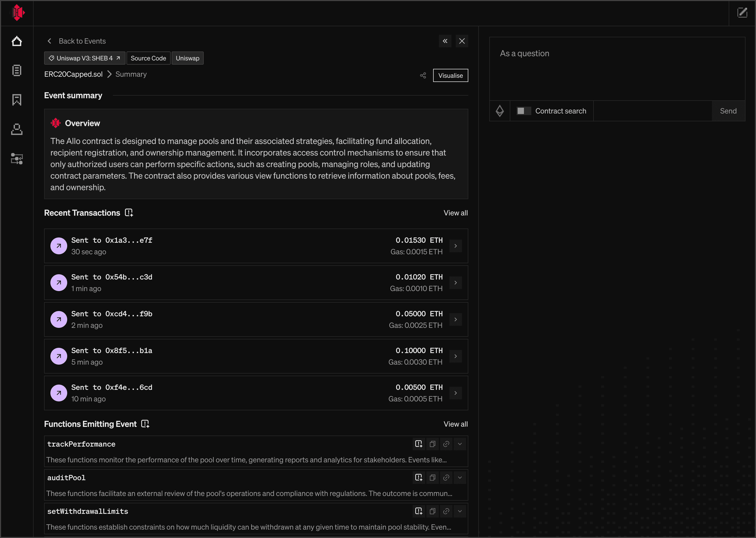The width and height of the screenshot is (756, 538).
Task: Click AI explain icon next to Recent Transactions
Action: 129,213
